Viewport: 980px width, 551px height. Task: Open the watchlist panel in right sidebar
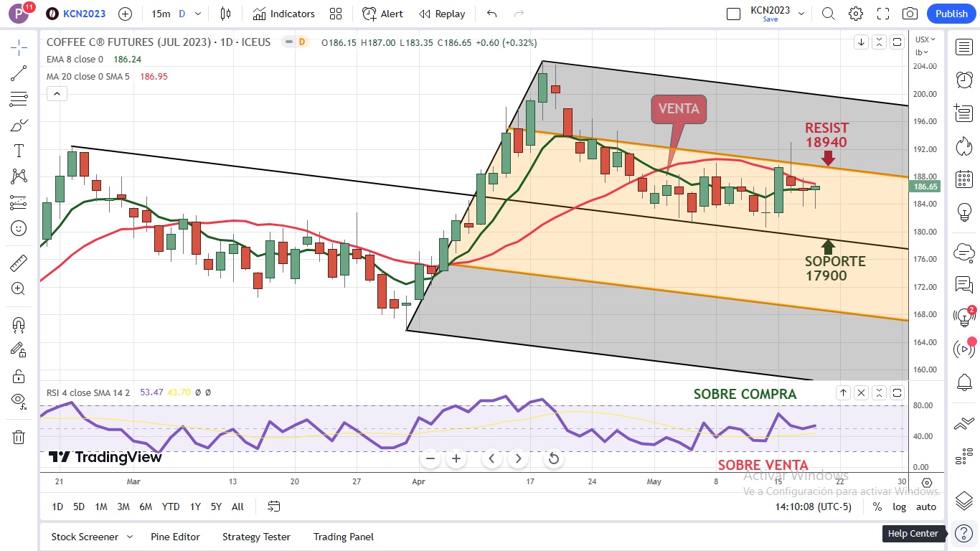(964, 47)
